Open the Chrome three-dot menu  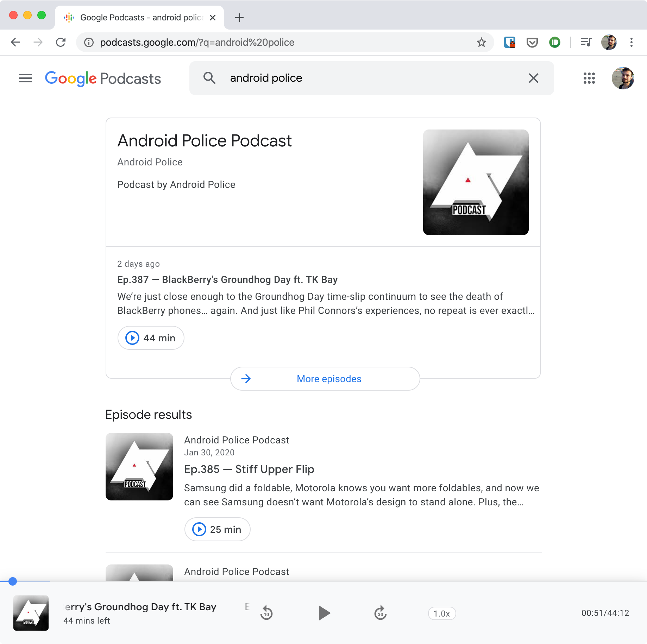(631, 42)
